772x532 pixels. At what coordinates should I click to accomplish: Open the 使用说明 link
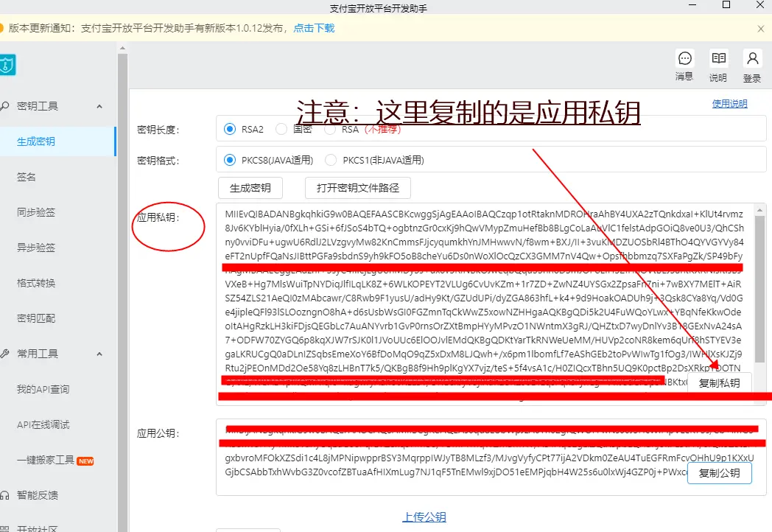(x=730, y=103)
